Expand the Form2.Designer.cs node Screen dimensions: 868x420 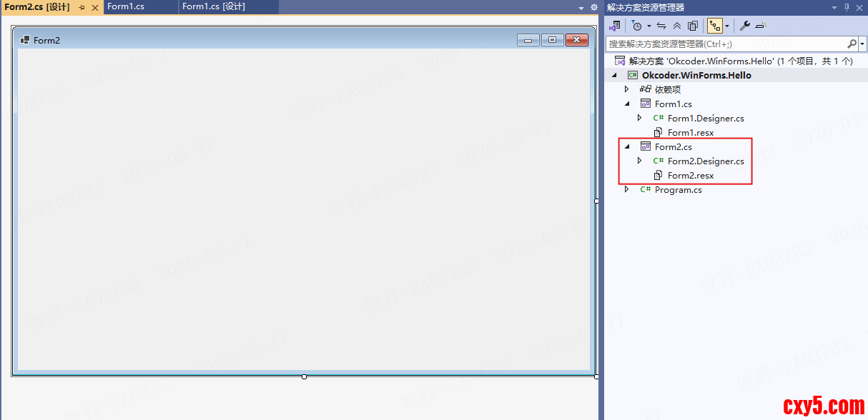click(x=640, y=161)
